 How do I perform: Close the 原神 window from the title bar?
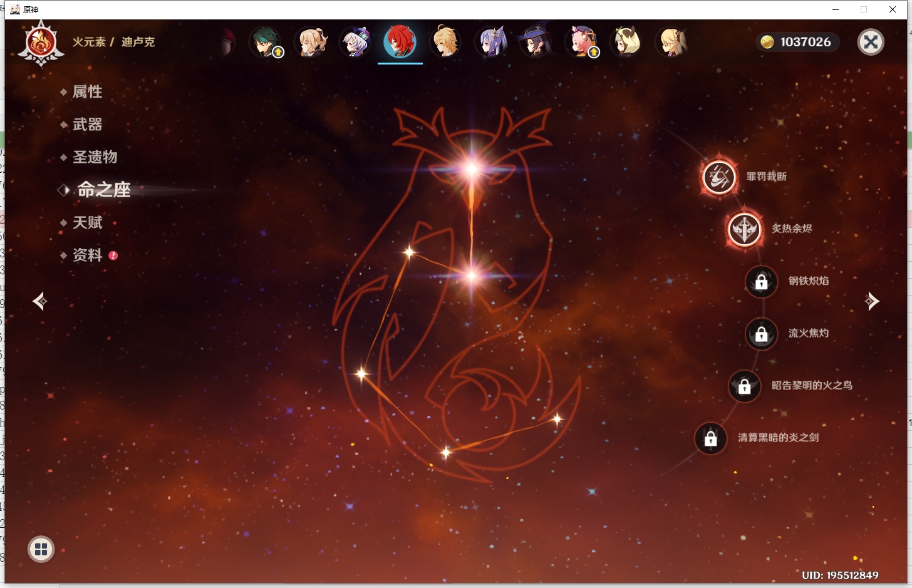point(893,9)
